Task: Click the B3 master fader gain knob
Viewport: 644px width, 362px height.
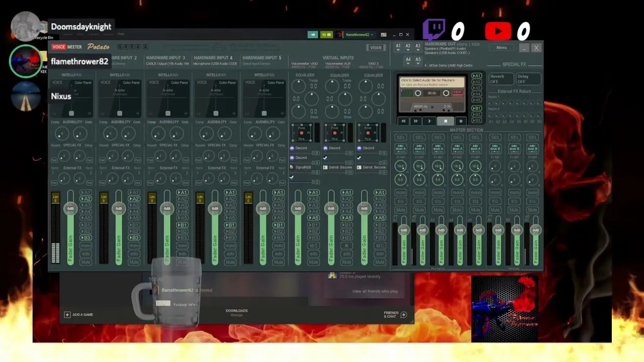Action: coord(535,230)
